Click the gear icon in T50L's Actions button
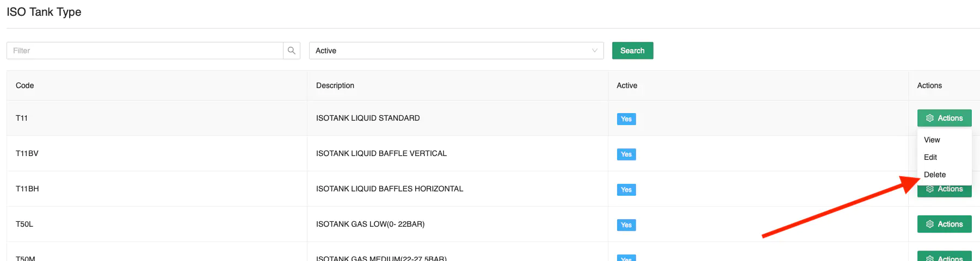Screen dimensions: 980x261 929,224
